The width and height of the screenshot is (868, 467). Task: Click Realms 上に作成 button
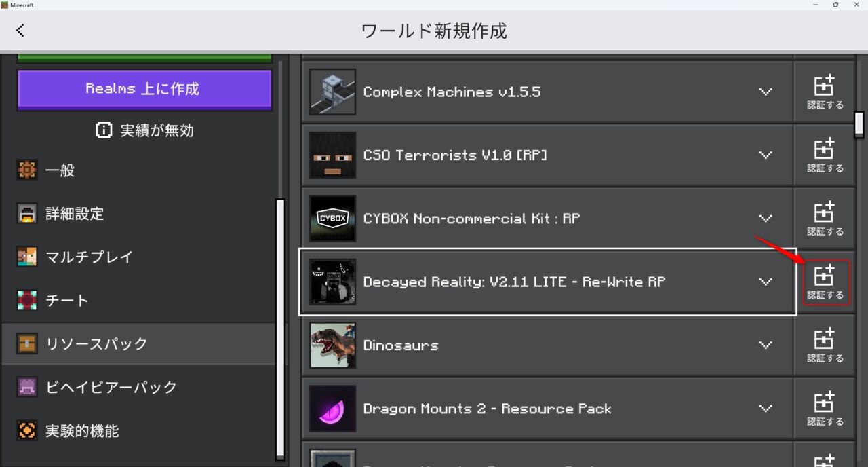[x=144, y=89]
